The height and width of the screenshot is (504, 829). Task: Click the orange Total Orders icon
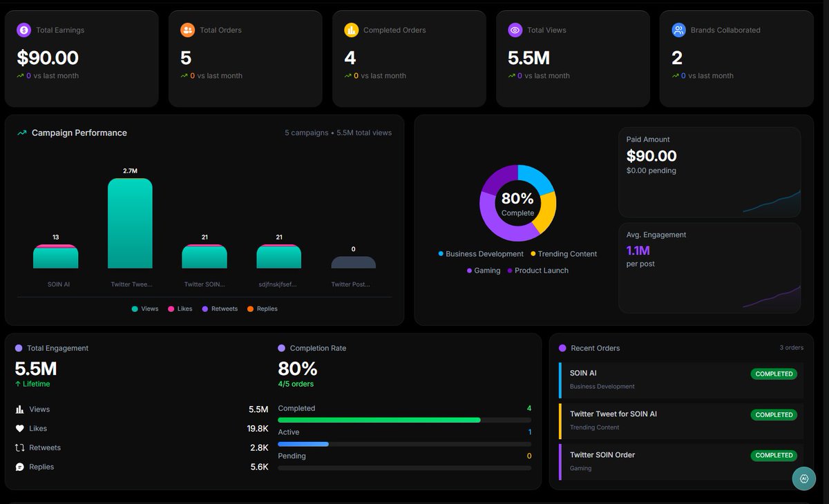[188, 30]
